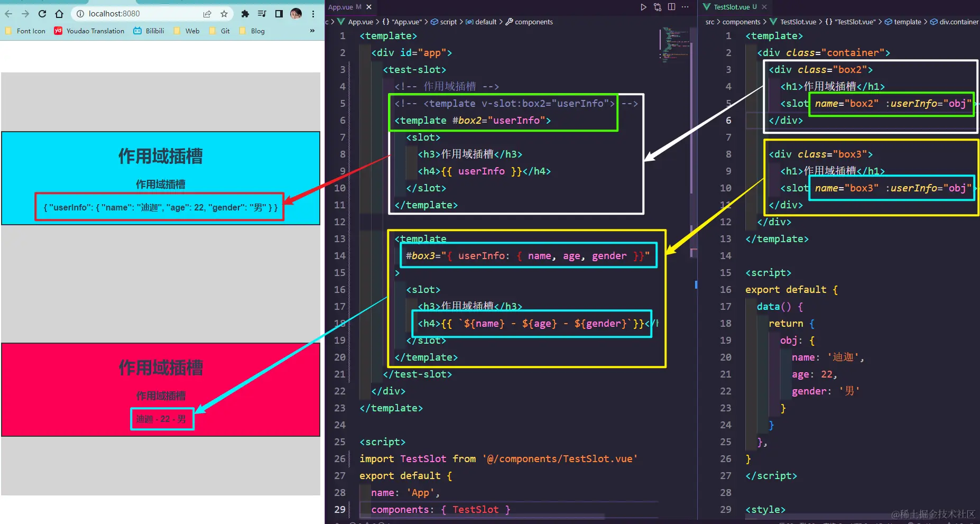
Task: Click the <div id="app"> line
Action: click(x=412, y=52)
